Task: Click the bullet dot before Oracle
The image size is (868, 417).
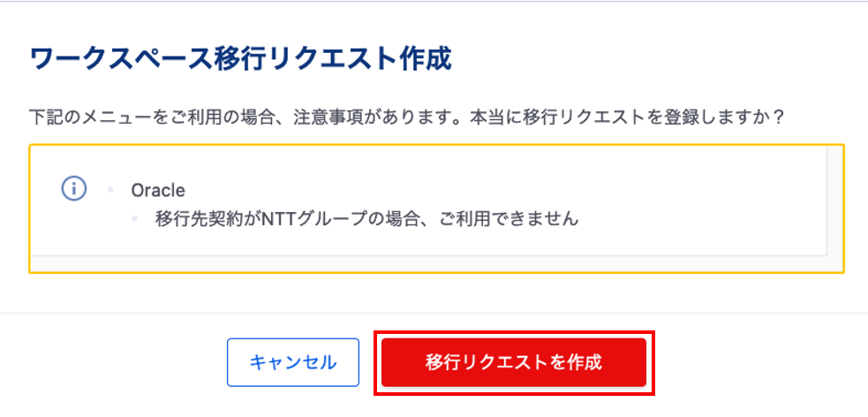Action: pyautogui.click(x=110, y=190)
